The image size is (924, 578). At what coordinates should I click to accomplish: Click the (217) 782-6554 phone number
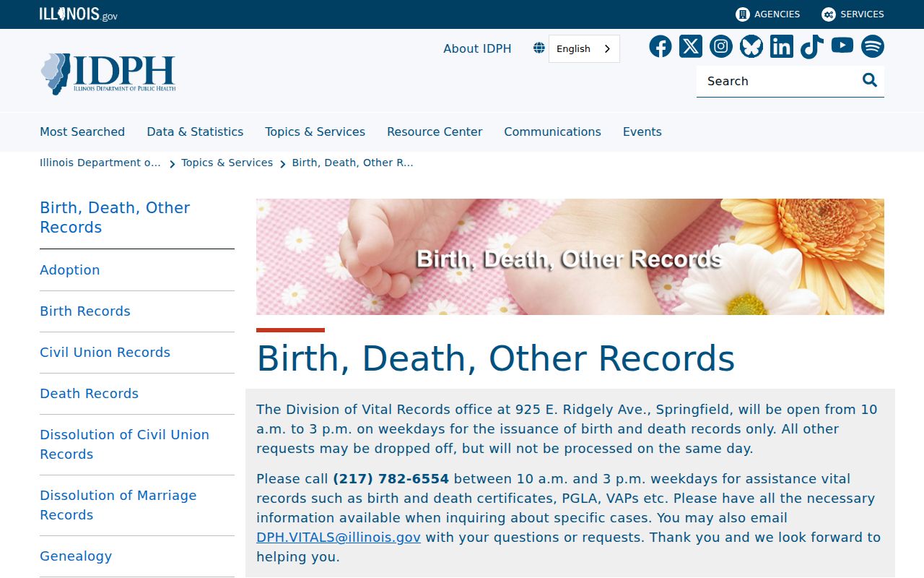pyautogui.click(x=391, y=479)
